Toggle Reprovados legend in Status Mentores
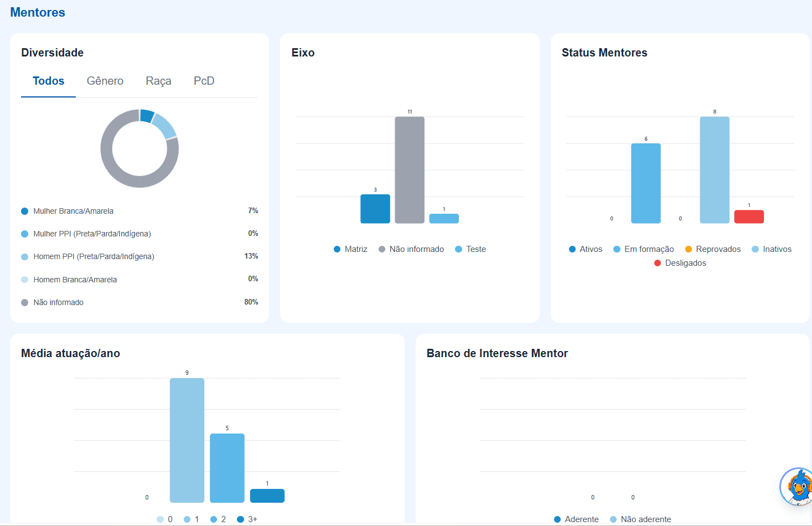812x526 pixels. (713, 249)
